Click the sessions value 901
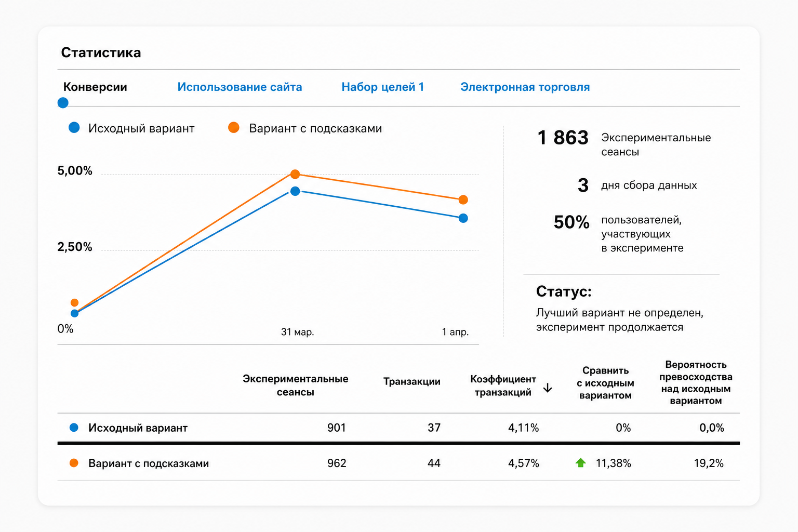Image resolution: width=798 pixels, height=532 pixels. 337,428
